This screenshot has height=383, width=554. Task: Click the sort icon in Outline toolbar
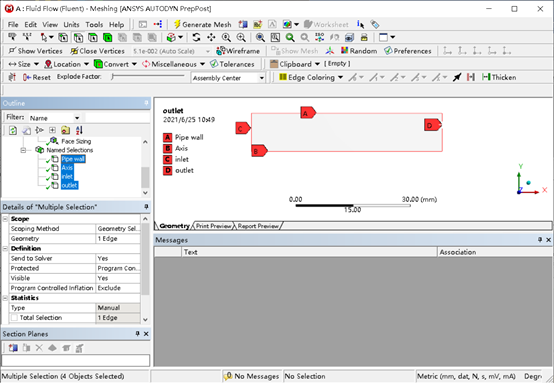79,130
